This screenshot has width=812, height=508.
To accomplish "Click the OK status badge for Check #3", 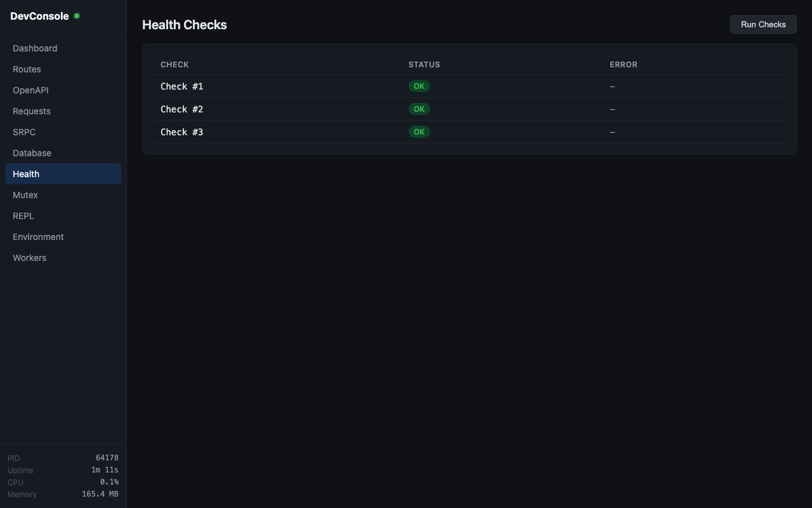I will [419, 131].
